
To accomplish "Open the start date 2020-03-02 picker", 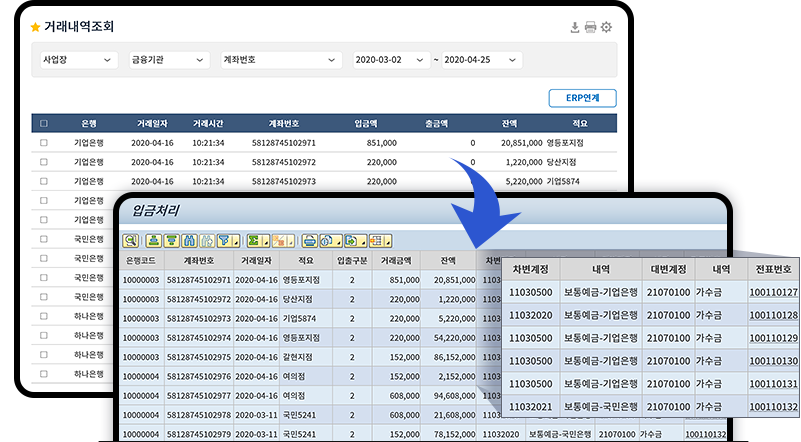I will tap(389, 60).
